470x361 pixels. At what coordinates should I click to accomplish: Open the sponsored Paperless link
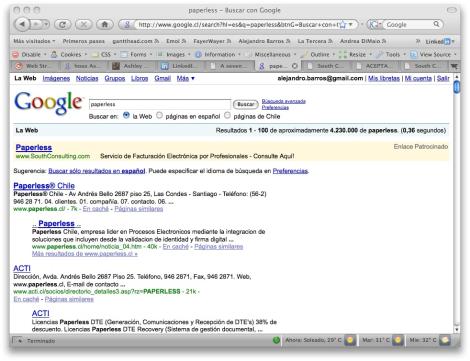pyautogui.click(x=34, y=147)
